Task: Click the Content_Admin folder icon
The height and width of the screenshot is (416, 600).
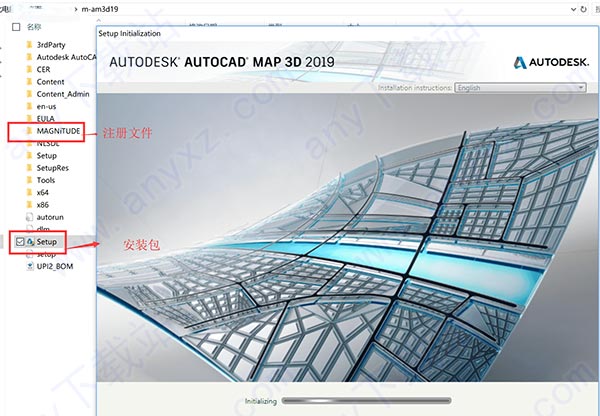Action: (x=29, y=94)
